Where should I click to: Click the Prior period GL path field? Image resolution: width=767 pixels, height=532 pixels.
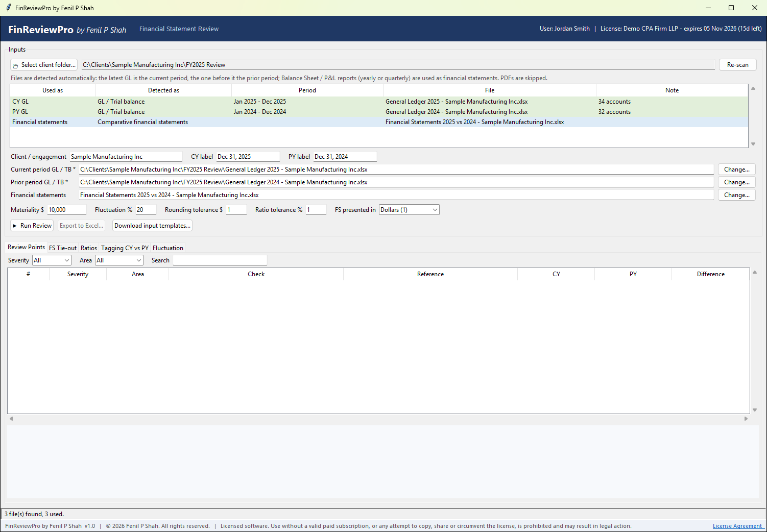(x=396, y=182)
